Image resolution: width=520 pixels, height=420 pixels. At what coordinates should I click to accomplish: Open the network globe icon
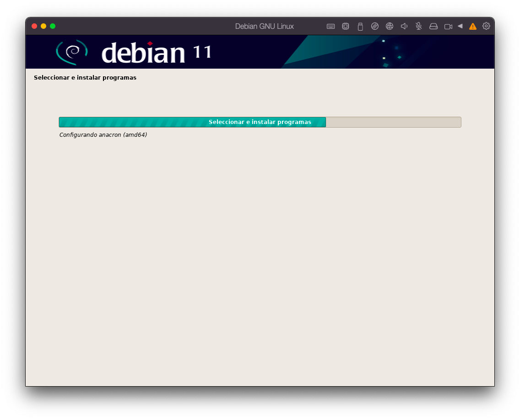[x=390, y=26]
